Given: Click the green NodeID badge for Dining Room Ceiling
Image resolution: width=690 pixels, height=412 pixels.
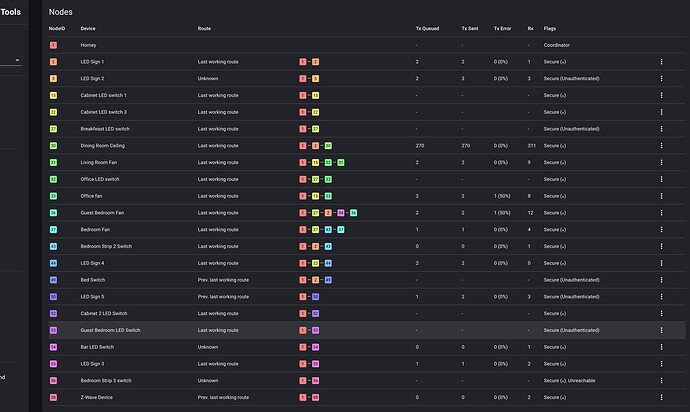Looking at the screenshot, I should pyautogui.click(x=53, y=146).
